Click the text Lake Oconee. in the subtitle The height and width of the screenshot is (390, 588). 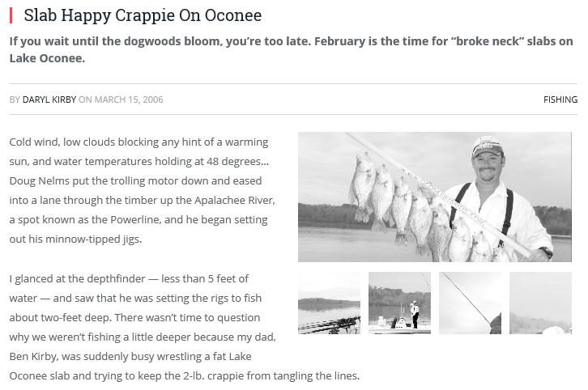tap(47, 58)
